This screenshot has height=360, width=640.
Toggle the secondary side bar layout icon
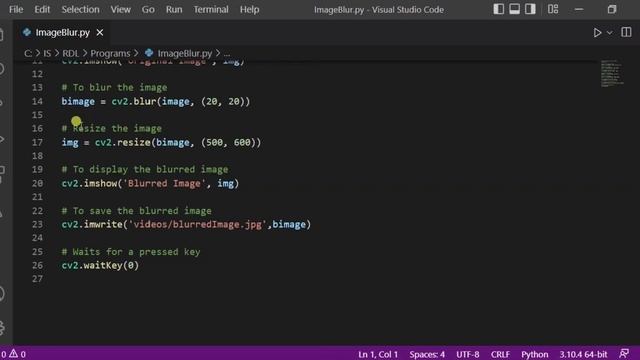530,9
